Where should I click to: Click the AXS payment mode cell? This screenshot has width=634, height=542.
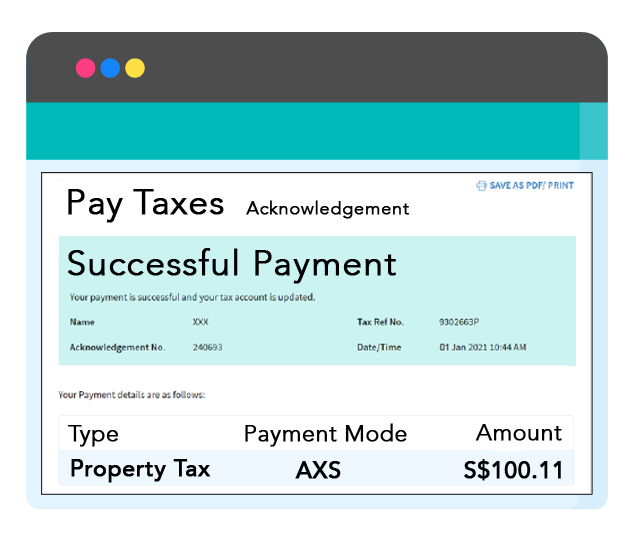point(318,470)
